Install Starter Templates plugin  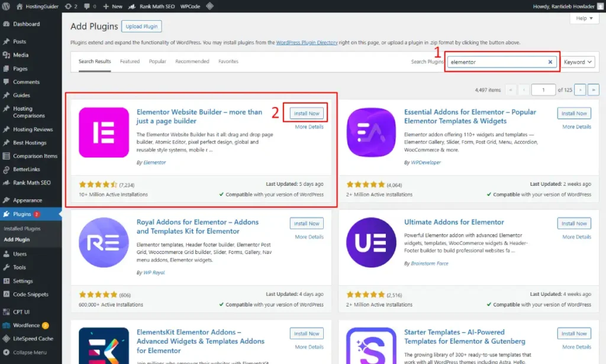point(574,333)
